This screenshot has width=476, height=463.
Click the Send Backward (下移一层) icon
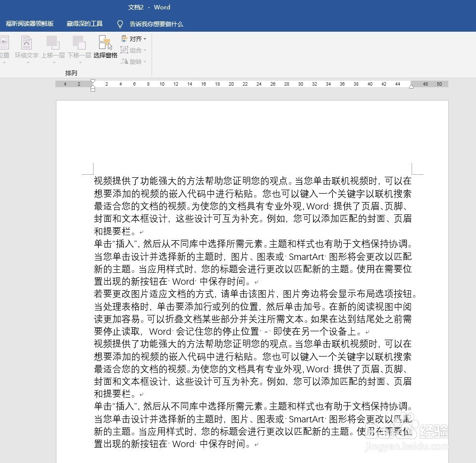point(78,44)
